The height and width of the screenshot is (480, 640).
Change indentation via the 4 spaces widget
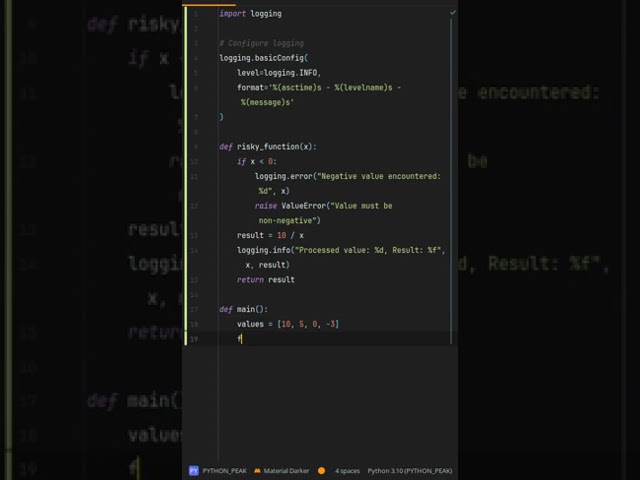point(347,471)
